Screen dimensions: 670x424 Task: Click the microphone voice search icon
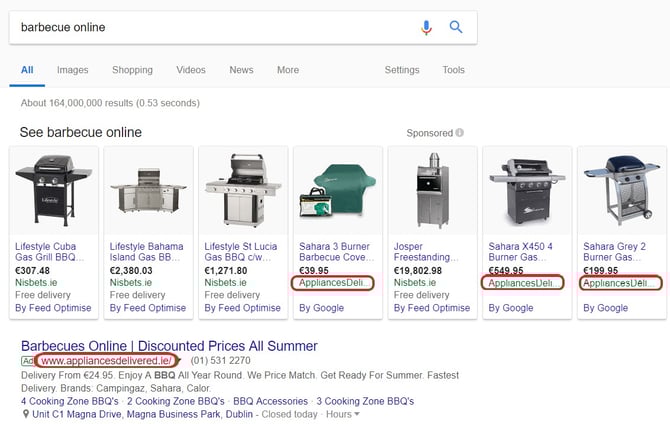427,27
